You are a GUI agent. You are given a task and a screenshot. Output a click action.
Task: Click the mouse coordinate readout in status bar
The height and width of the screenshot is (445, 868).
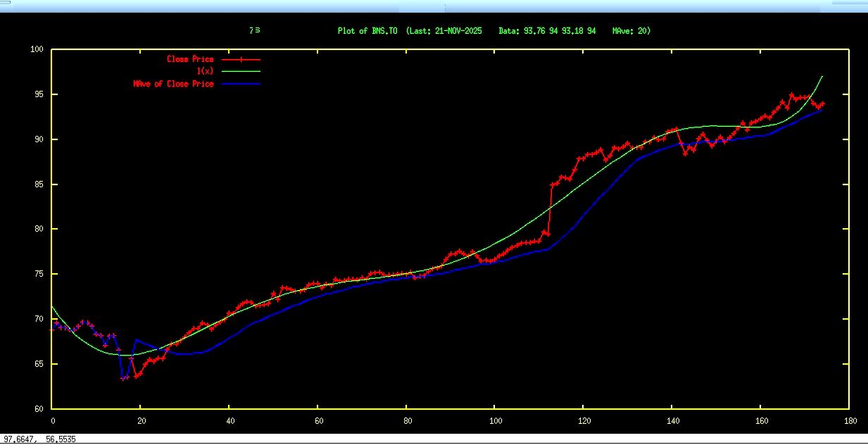click(39, 439)
